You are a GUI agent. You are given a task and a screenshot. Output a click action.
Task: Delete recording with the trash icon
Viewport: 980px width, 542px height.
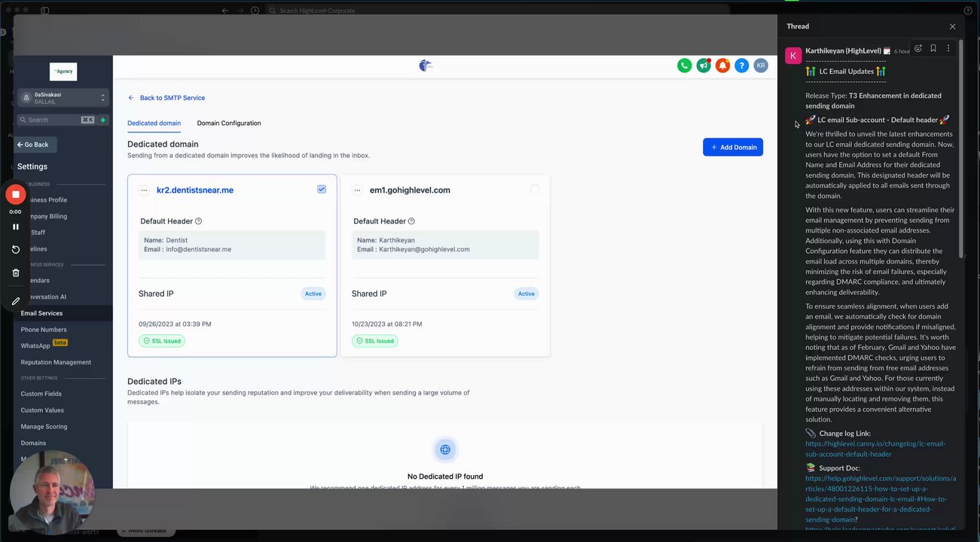click(x=15, y=273)
